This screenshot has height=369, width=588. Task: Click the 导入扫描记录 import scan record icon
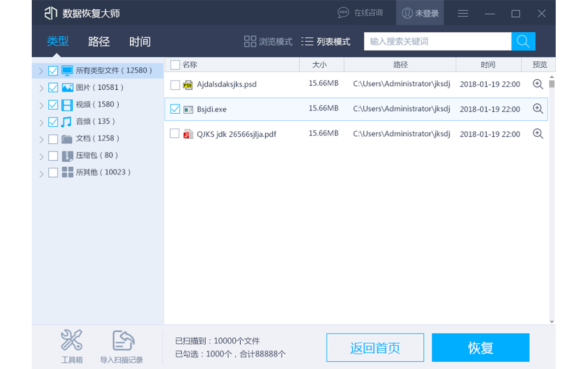pyautogui.click(x=123, y=346)
